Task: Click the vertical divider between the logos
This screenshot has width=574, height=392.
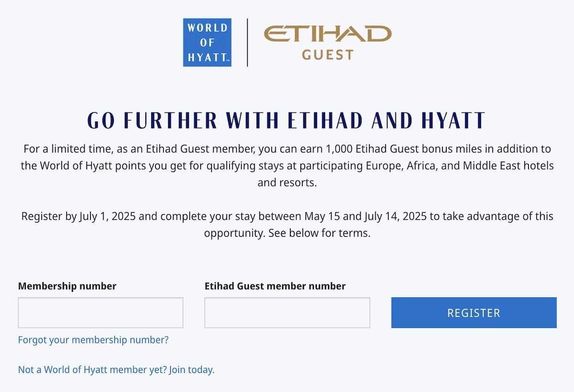Action: pyautogui.click(x=247, y=43)
